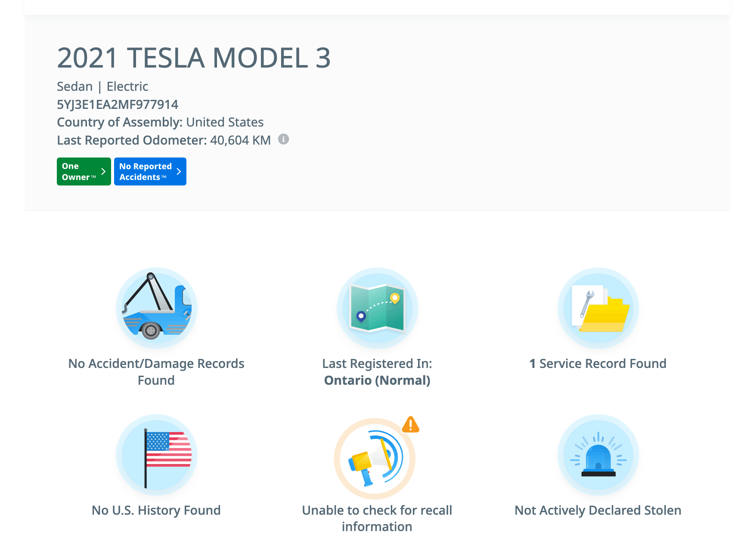Click the VIN number 5YJ3E1EA2MF977914
The height and width of the screenshot is (556, 756).
[118, 105]
